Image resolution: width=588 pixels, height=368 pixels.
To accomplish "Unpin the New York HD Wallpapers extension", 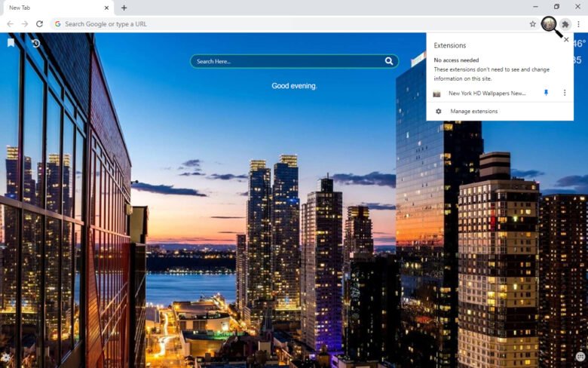I will (546, 93).
